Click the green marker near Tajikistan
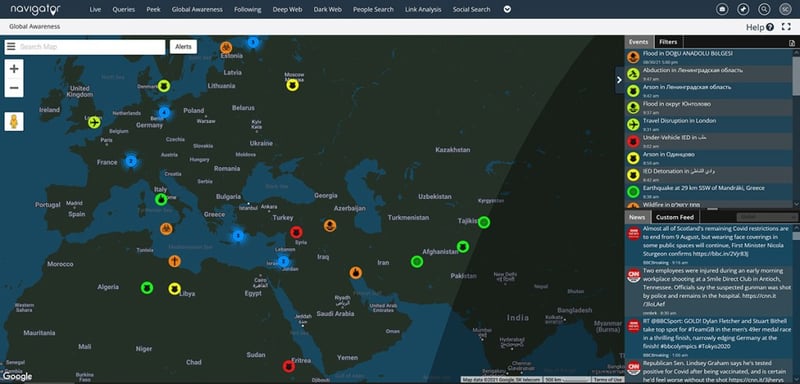This screenshot has height=384, width=800. (x=484, y=222)
